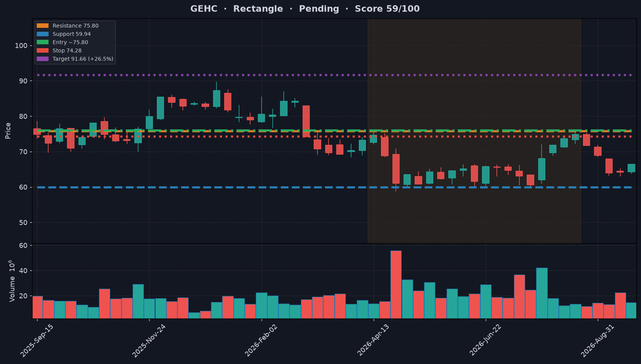The height and width of the screenshot is (364, 641).
Task: Click the 2026-Apr-13 date axis label
Action: tap(373, 340)
